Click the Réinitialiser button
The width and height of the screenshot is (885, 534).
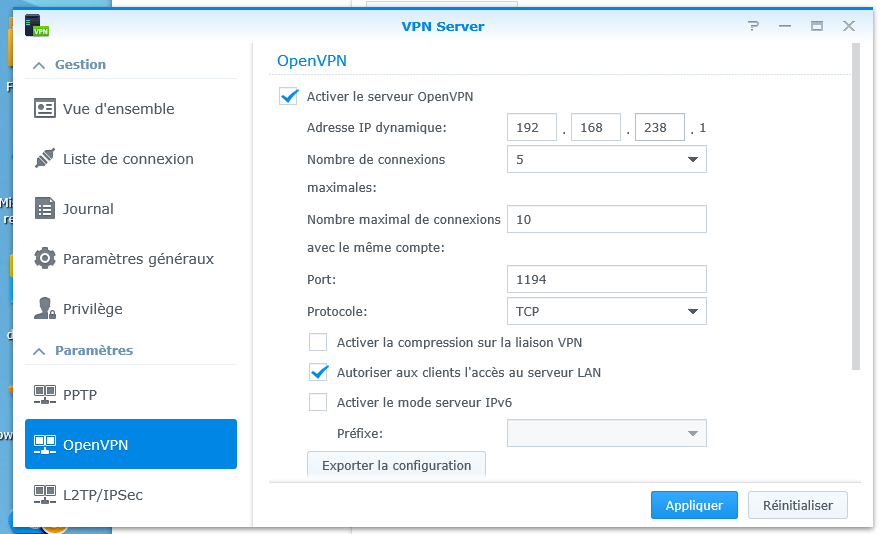coord(798,505)
